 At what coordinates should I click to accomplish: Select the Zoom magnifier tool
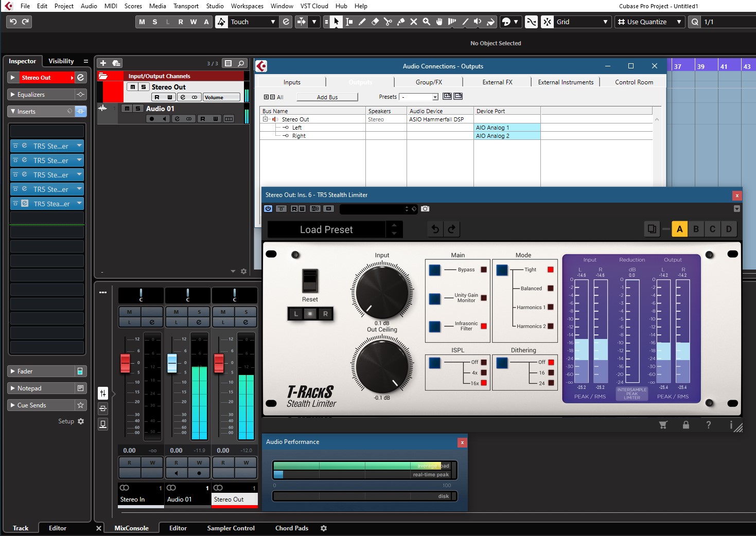(x=427, y=22)
